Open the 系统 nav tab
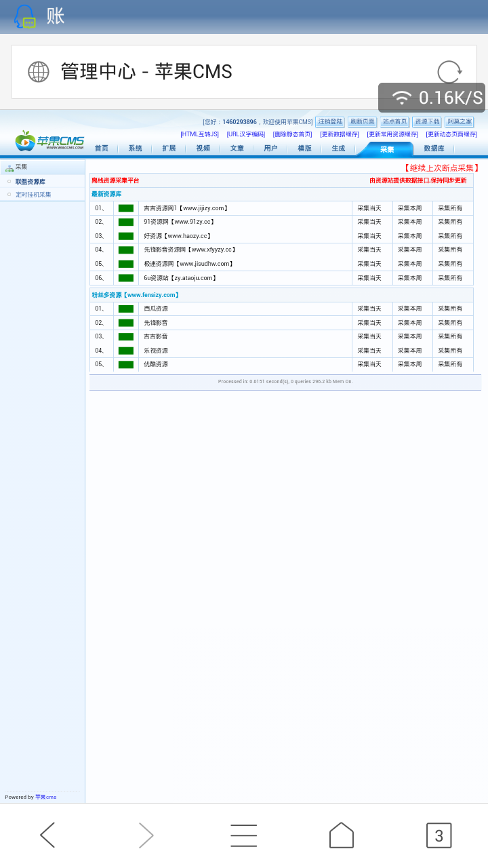This screenshot has width=488, height=868. [135, 149]
